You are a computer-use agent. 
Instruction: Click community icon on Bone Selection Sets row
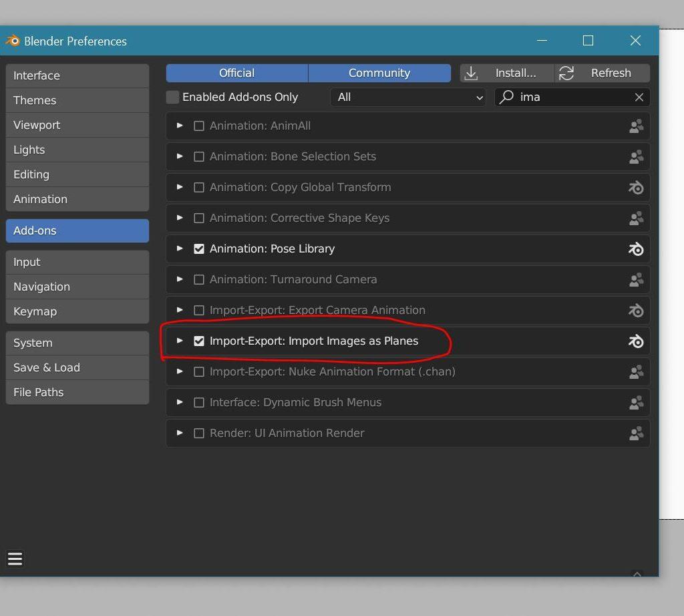pyautogui.click(x=636, y=156)
